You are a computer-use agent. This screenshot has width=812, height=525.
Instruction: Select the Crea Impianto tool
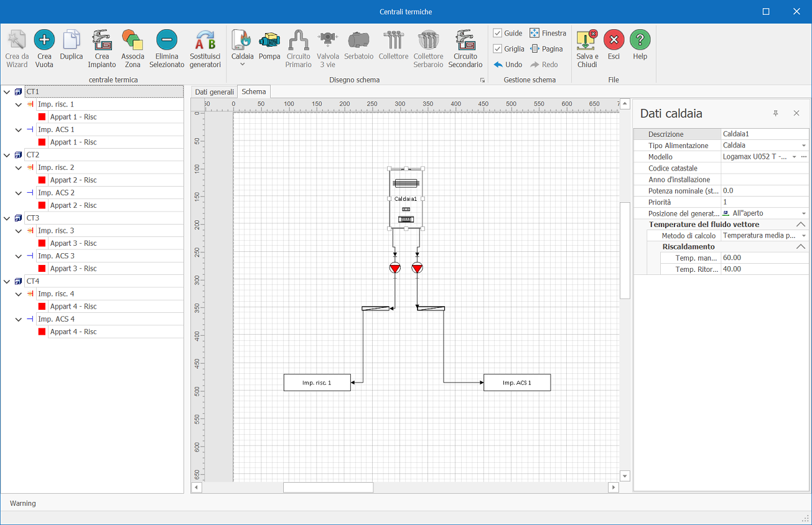pos(101,40)
